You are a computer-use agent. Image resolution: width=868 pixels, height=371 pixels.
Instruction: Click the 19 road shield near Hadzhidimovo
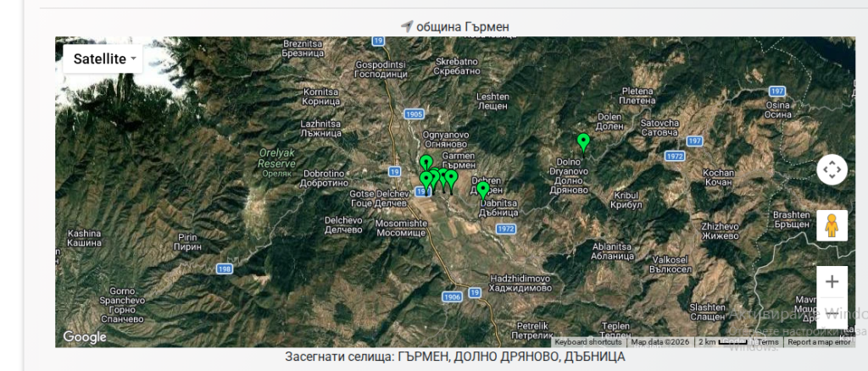pos(475,292)
